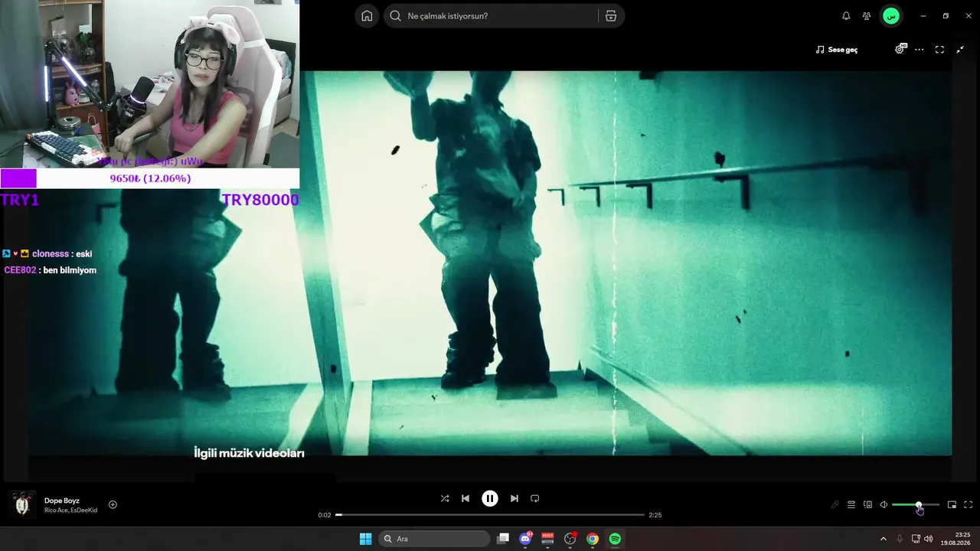The width and height of the screenshot is (980, 551).
Task: Open Google Chrome from the taskbar
Action: [593, 539]
